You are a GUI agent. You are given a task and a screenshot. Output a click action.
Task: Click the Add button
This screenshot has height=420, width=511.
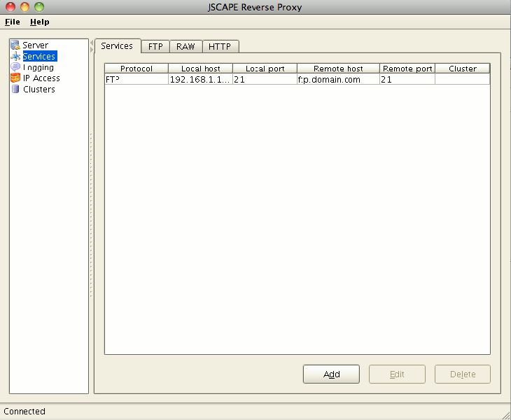tap(331, 374)
